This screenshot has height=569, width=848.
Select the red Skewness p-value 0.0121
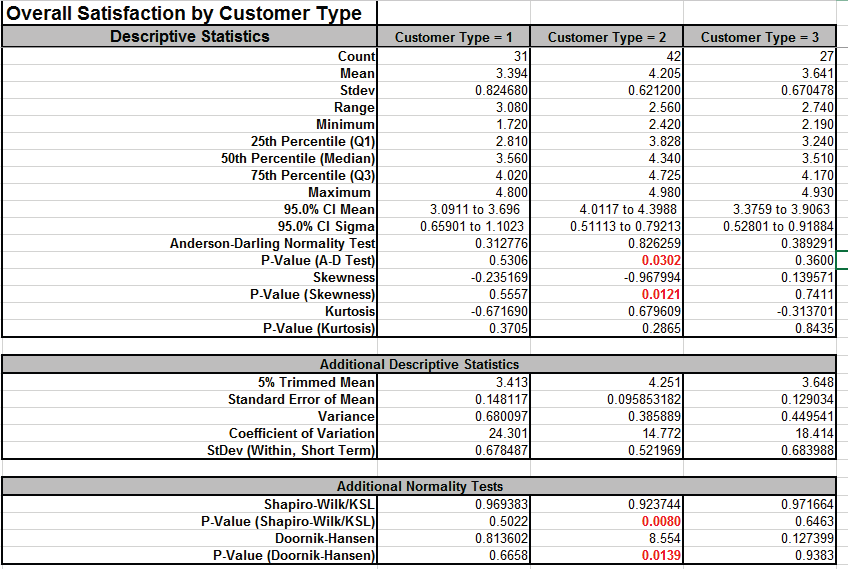[606, 295]
